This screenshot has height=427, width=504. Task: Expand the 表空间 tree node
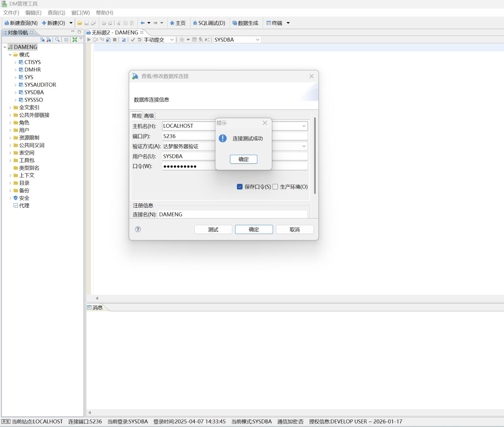coord(10,153)
